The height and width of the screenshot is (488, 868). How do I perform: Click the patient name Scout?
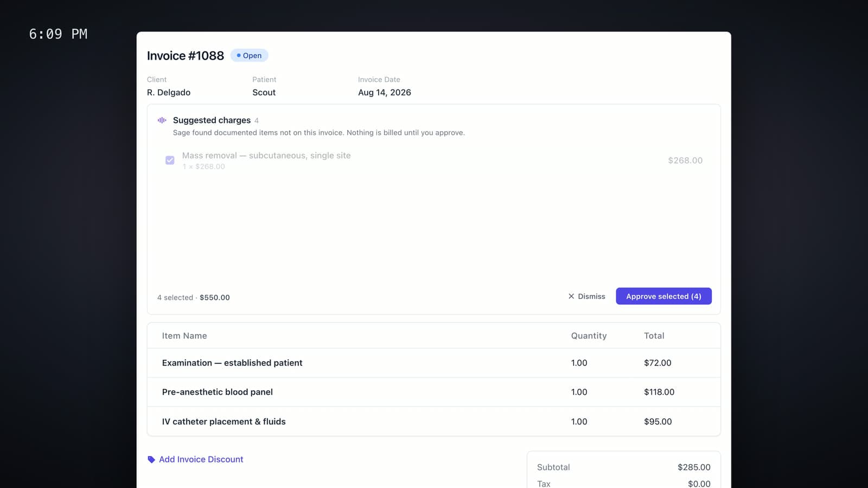tap(264, 92)
